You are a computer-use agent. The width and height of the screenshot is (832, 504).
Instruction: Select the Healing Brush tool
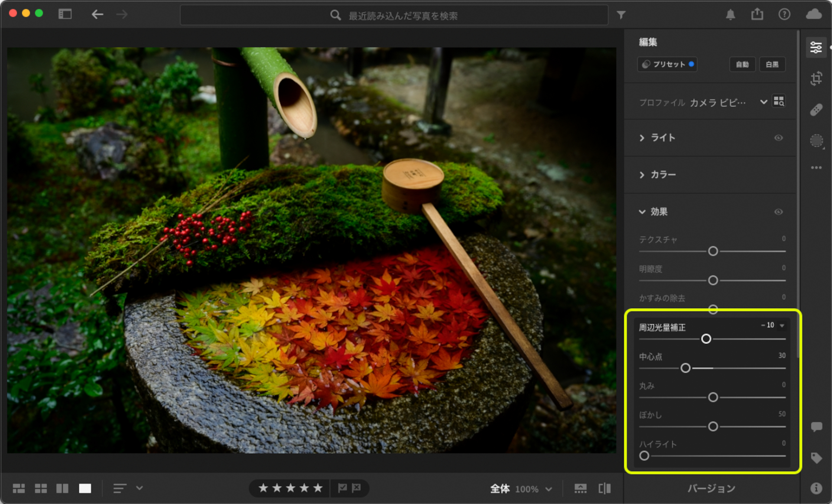click(x=816, y=110)
